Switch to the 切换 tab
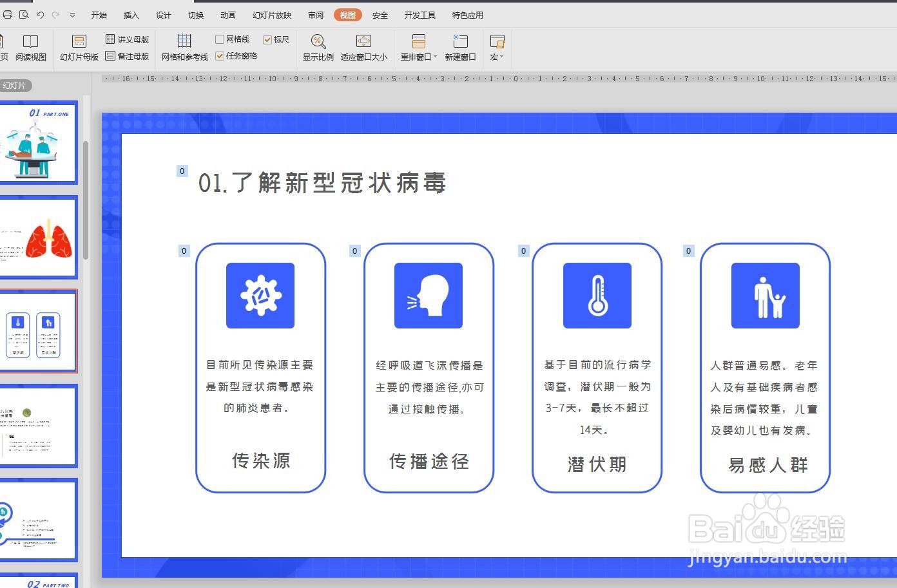Viewport: 897px width, 588px height. [x=196, y=15]
